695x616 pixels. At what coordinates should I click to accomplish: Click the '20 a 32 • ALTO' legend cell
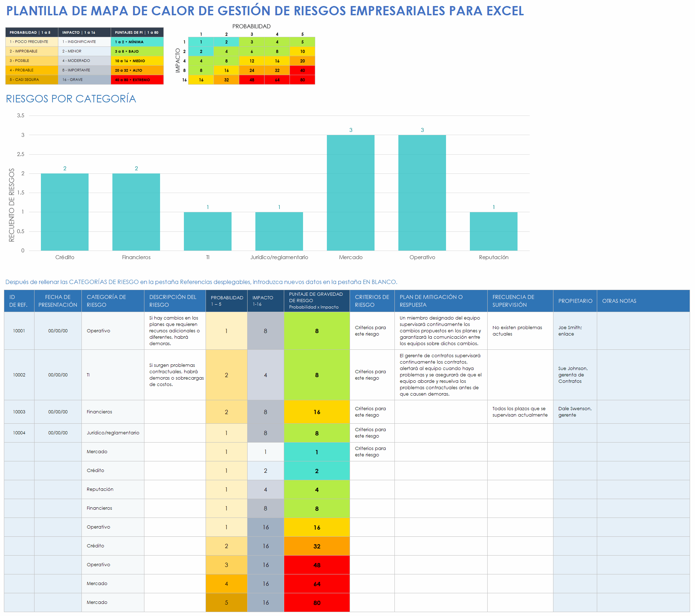[x=137, y=70]
